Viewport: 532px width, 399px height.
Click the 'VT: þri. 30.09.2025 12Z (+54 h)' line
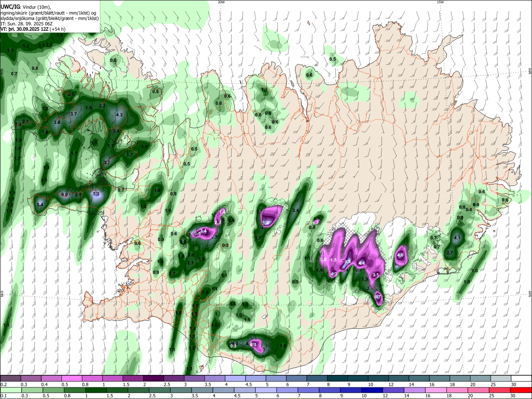(x=33, y=29)
